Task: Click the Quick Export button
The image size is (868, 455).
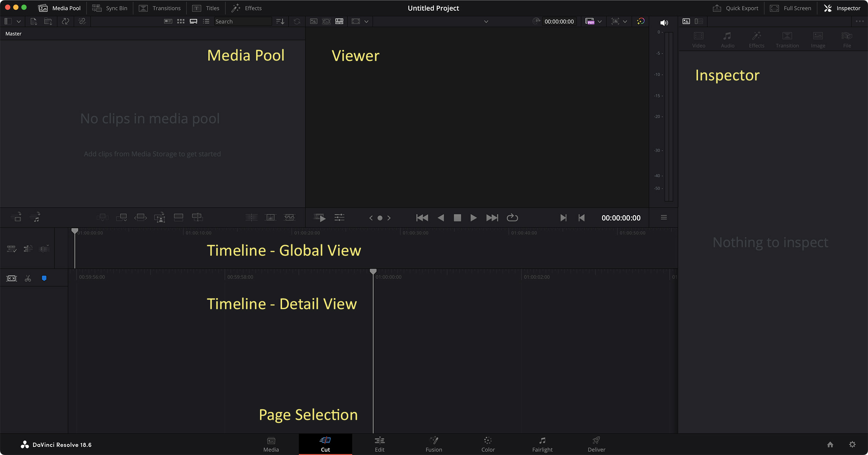Action: (735, 8)
